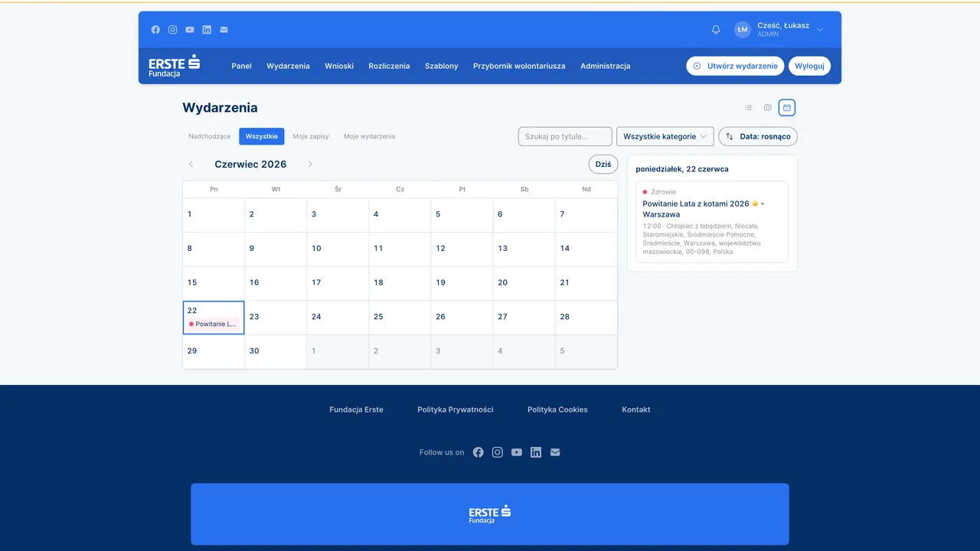The image size is (980, 551).
Task: Select June 1 in the calendar
Action: click(x=214, y=215)
